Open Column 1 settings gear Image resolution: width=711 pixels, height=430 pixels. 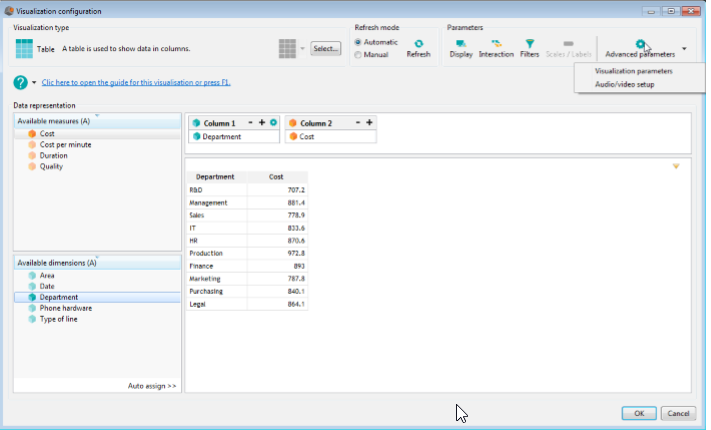pos(273,122)
